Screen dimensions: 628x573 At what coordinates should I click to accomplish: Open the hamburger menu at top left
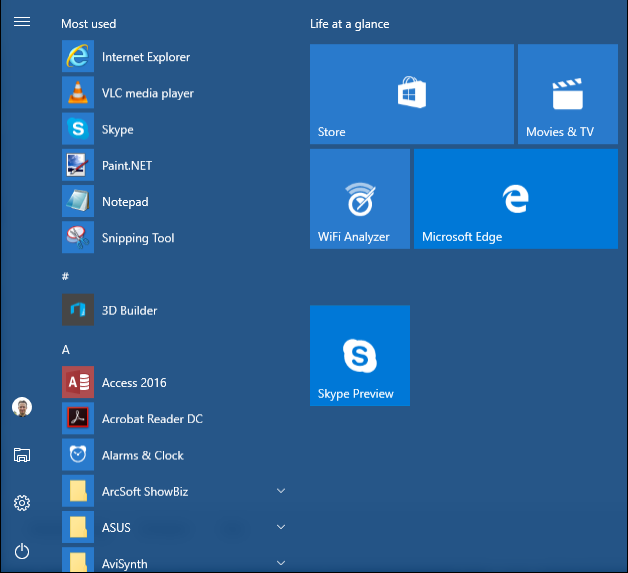(22, 22)
